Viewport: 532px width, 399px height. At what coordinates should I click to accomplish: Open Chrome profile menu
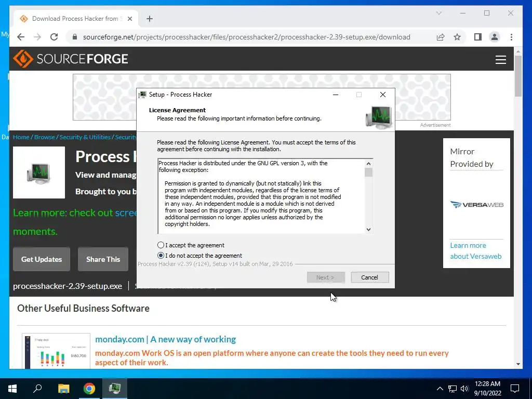pos(495,37)
